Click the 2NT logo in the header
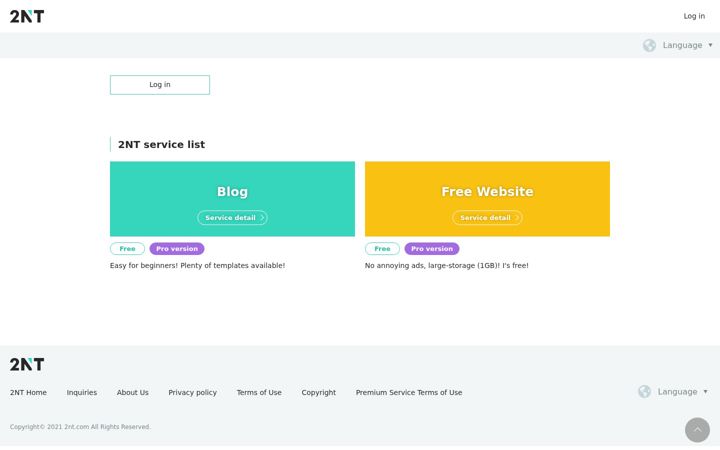Image resolution: width=720 pixels, height=450 pixels. pyautogui.click(x=27, y=17)
